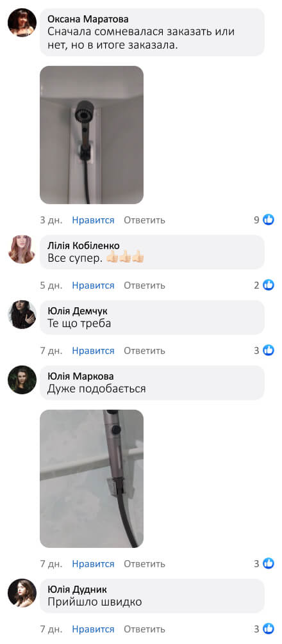Open Оксана Маратова's profile avatar

pyautogui.click(x=22, y=22)
